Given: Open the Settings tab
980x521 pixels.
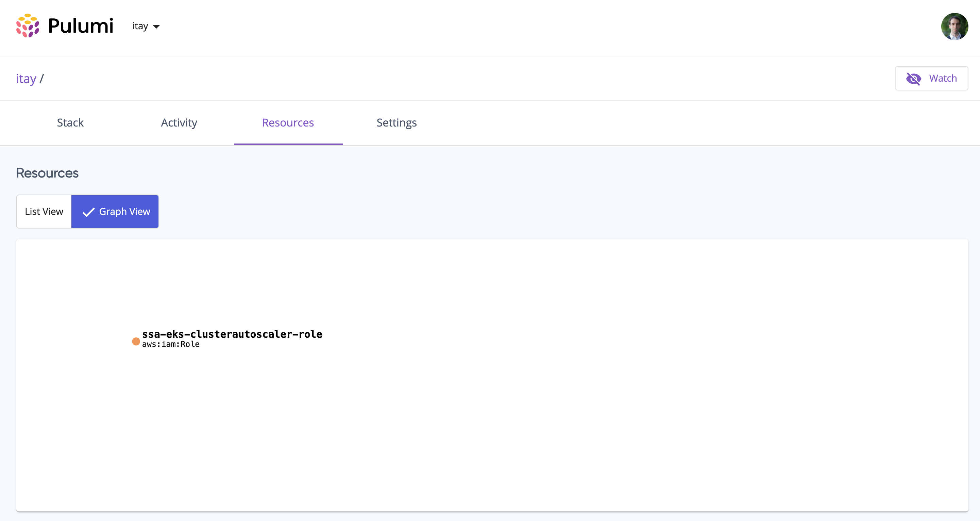Looking at the screenshot, I should [x=396, y=122].
